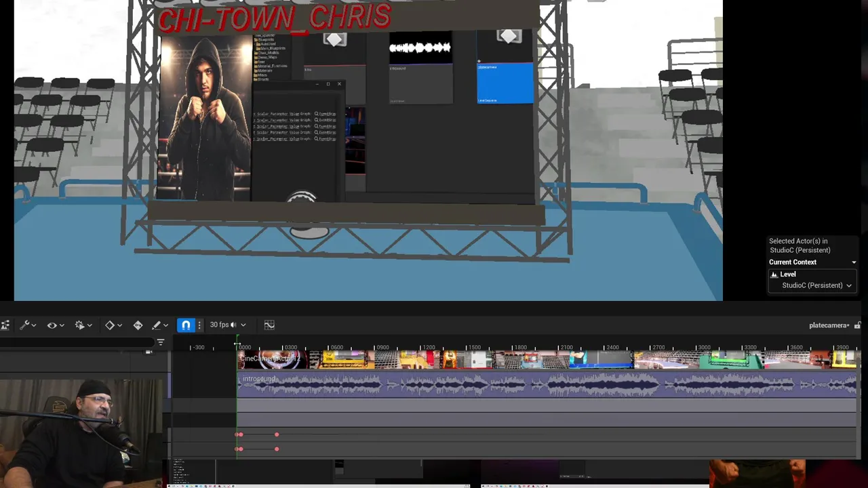868x488 pixels.
Task: Open the StudioC (Persistent) level dropdown
Action: point(816,285)
